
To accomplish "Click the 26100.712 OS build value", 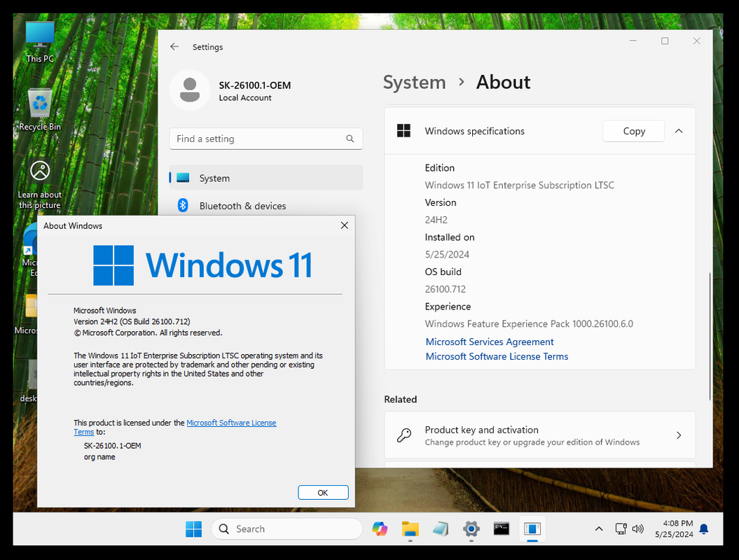I will [x=446, y=289].
